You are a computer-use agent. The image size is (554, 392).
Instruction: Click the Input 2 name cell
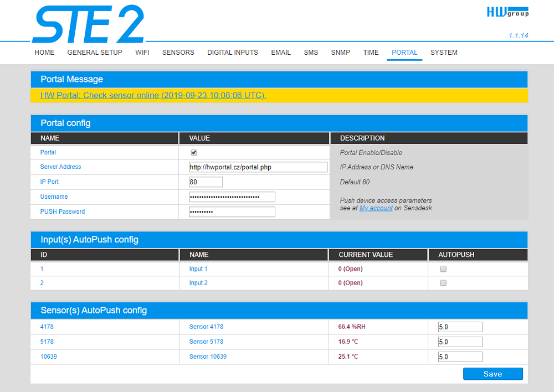tap(198, 283)
